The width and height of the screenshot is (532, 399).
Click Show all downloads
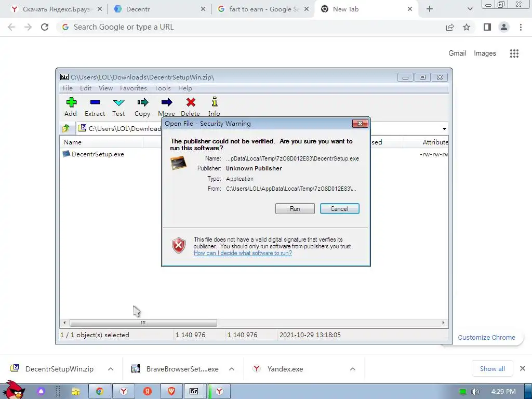click(x=493, y=368)
